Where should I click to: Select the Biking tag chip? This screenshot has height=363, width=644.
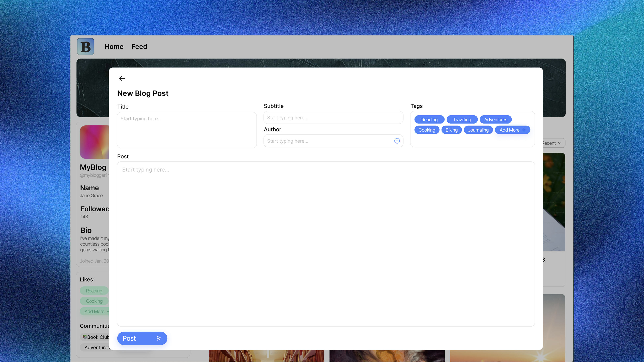(x=451, y=130)
